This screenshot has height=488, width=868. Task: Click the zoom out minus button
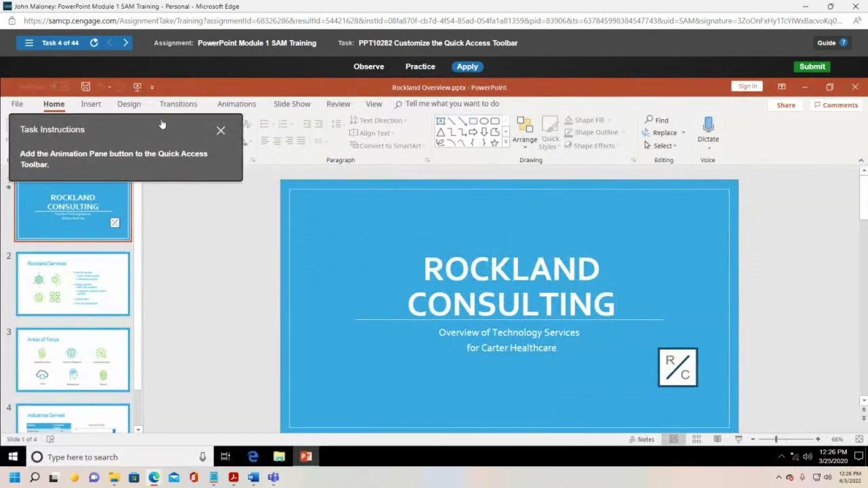coord(753,439)
